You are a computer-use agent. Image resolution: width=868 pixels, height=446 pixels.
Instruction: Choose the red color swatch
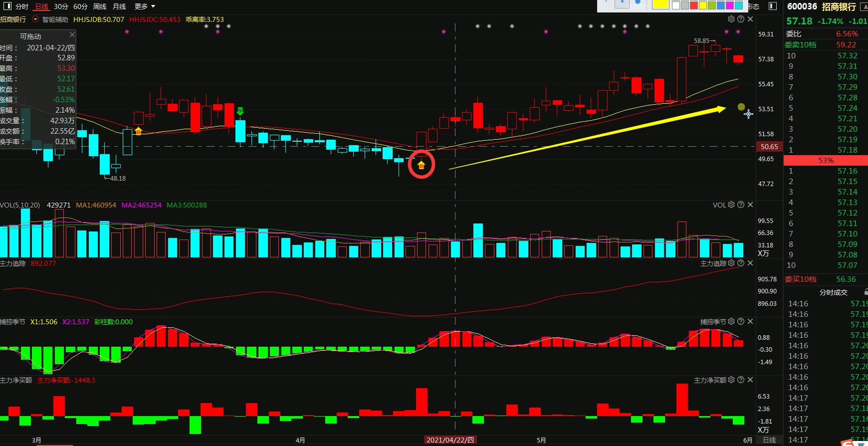click(694, 5)
